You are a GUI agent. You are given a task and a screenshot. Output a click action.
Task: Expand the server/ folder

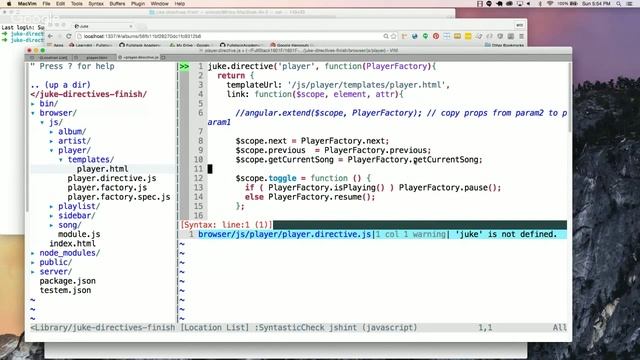(33, 272)
